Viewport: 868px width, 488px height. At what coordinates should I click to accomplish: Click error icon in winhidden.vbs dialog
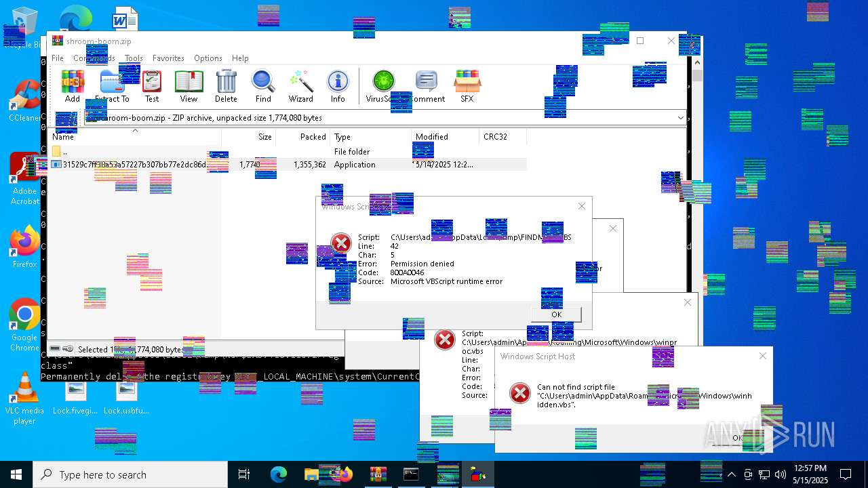pos(520,393)
